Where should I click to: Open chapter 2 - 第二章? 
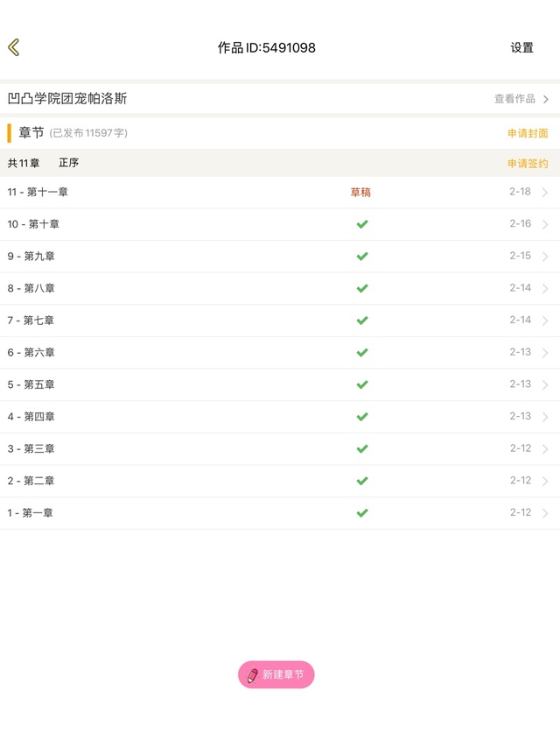click(x=31, y=481)
